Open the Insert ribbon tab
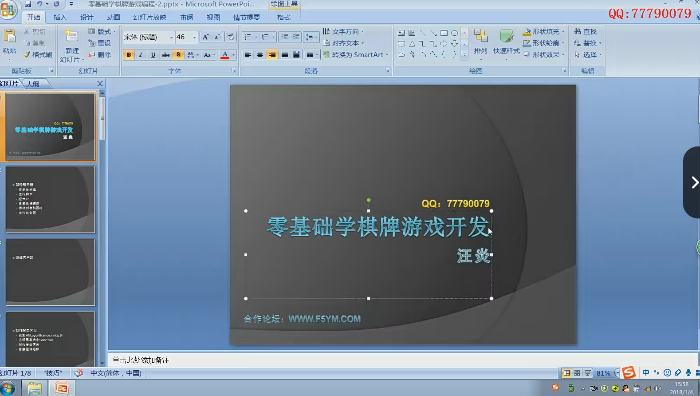 point(59,17)
